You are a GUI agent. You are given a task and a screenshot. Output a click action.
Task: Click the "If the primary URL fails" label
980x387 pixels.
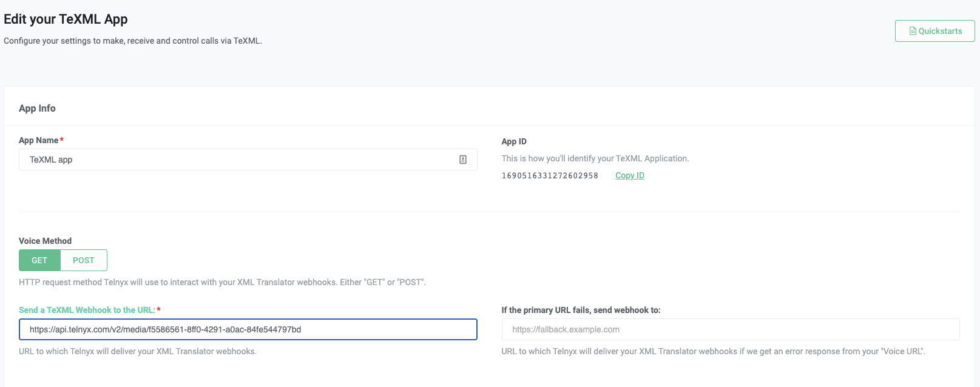pyautogui.click(x=581, y=310)
